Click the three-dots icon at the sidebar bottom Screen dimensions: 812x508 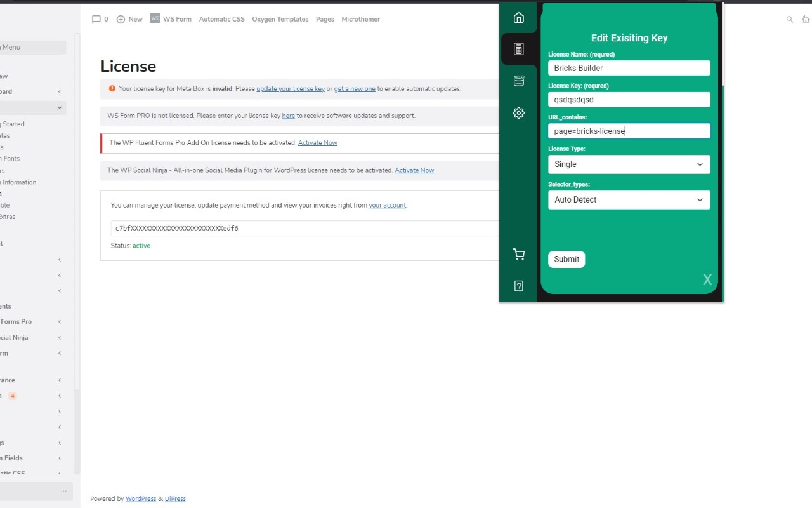[63, 491]
